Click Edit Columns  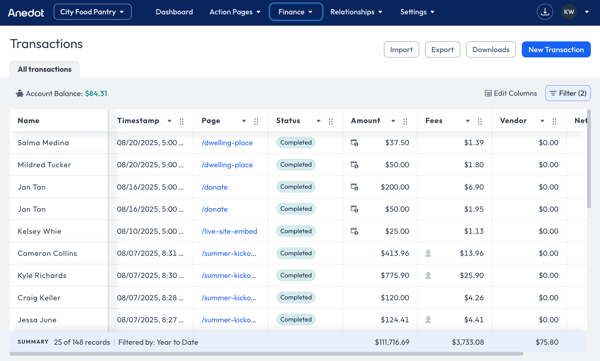tap(511, 93)
